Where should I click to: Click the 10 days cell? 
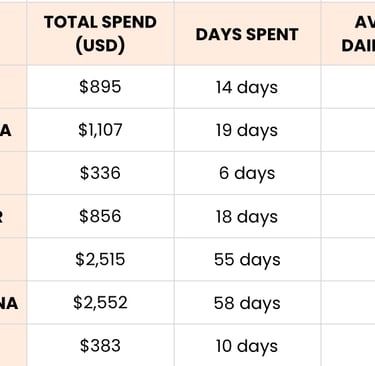tap(247, 345)
